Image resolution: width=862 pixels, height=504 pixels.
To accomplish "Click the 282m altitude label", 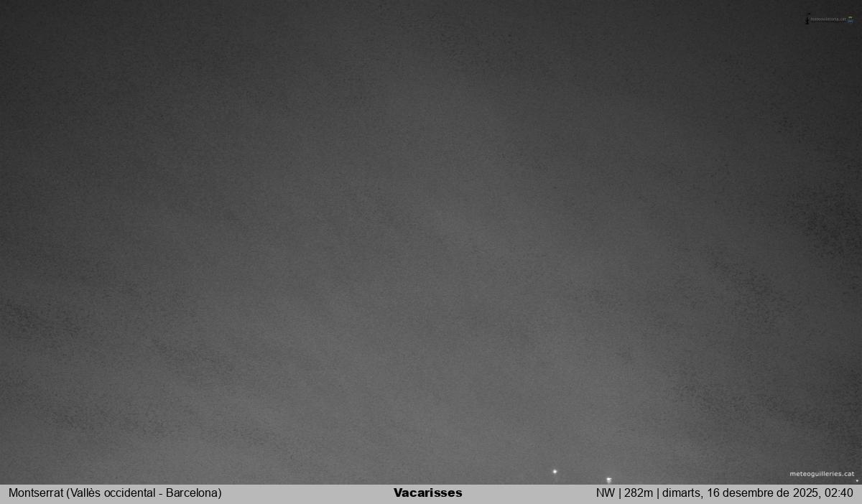I will tap(639, 493).
